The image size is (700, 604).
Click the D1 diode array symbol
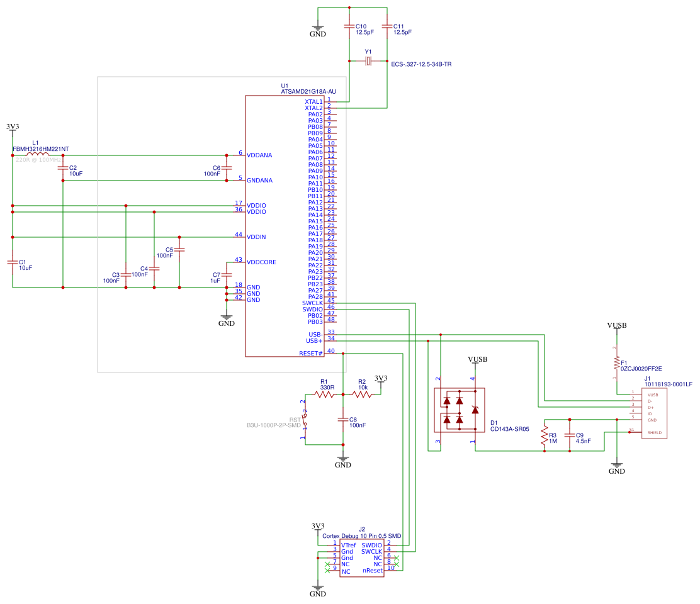point(460,410)
